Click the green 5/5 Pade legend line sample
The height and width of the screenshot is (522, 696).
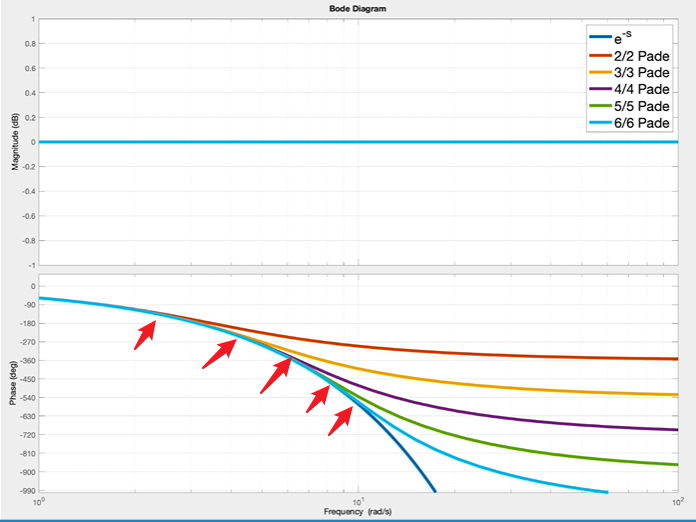[x=600, y=106]
